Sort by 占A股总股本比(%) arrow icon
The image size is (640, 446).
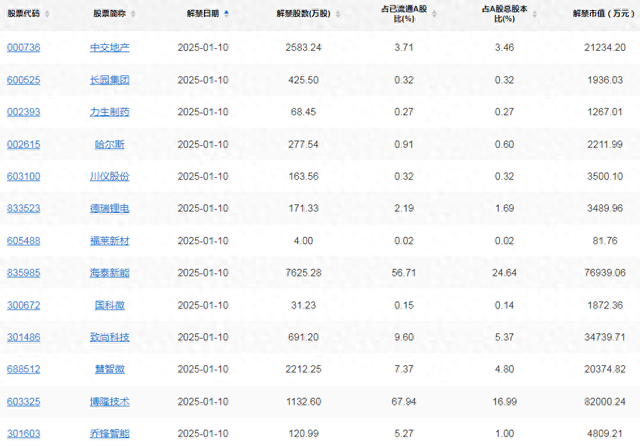534,14
